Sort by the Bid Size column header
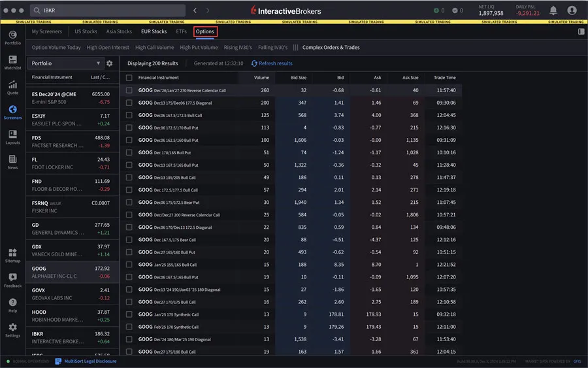The width and height of the screenshot is (588, 368). coord(299,78)
